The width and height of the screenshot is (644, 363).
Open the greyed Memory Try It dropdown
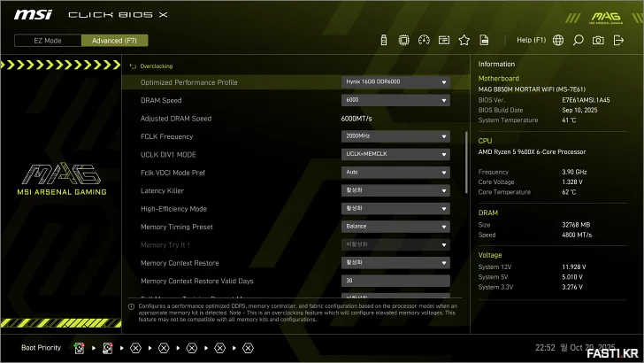[395, 244]
